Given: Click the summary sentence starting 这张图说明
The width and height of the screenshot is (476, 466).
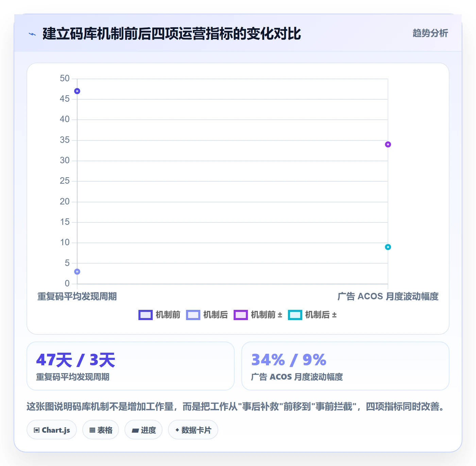Looking at the screenshot, I should (237, 406).
